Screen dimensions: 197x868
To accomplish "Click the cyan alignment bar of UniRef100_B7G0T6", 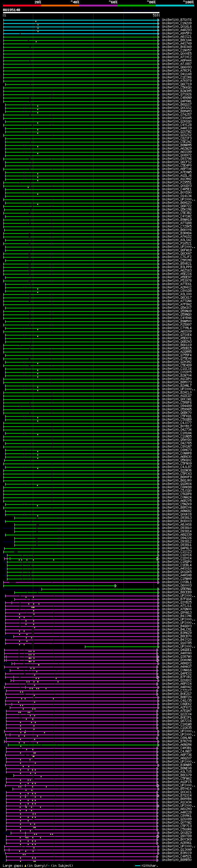I will [x=81, y=20].
